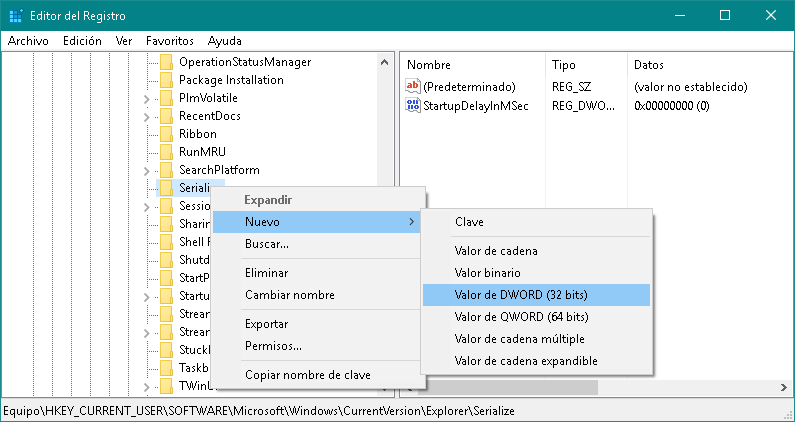795x422 pixels.
Task: Click Exportar in the context menu
Action: click(266, 324)
